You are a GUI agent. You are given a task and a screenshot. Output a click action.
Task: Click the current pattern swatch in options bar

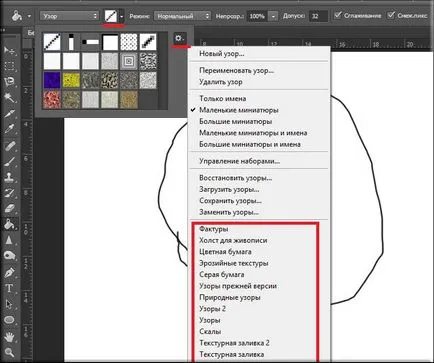[x=111, y=16]
